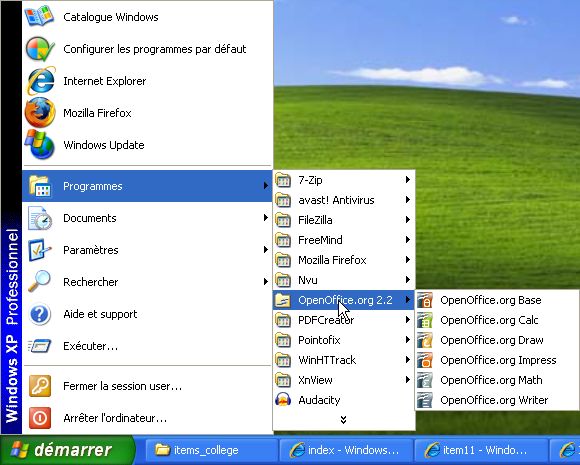The height and width of the screenshot is (465, 580).
Task: Click the Audacity headphones icon
Action: click(x=283, y=400)
